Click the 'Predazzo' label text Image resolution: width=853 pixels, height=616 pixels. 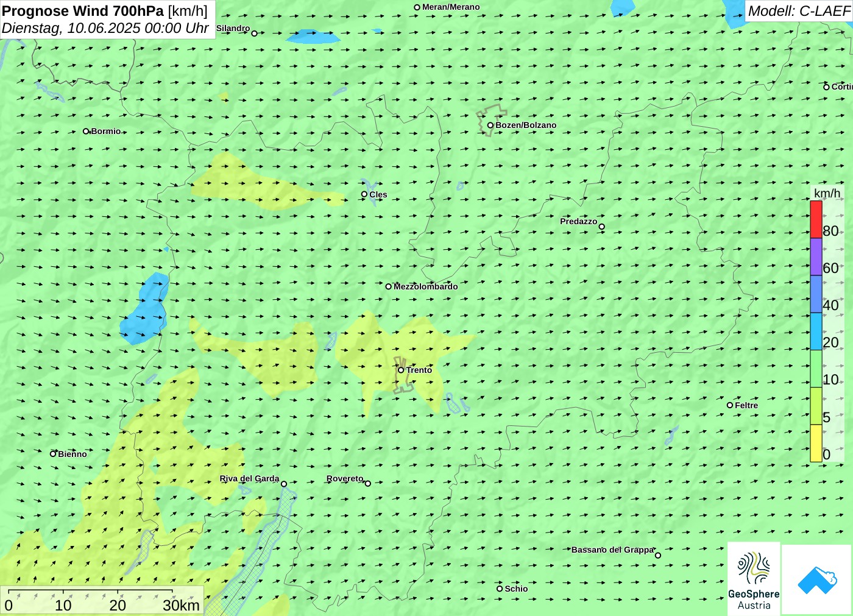[x=579, y=221]
